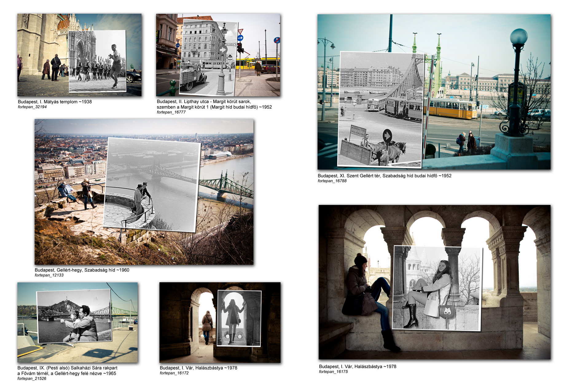Click the fortepan_21526 reference text

click(32, 378)
